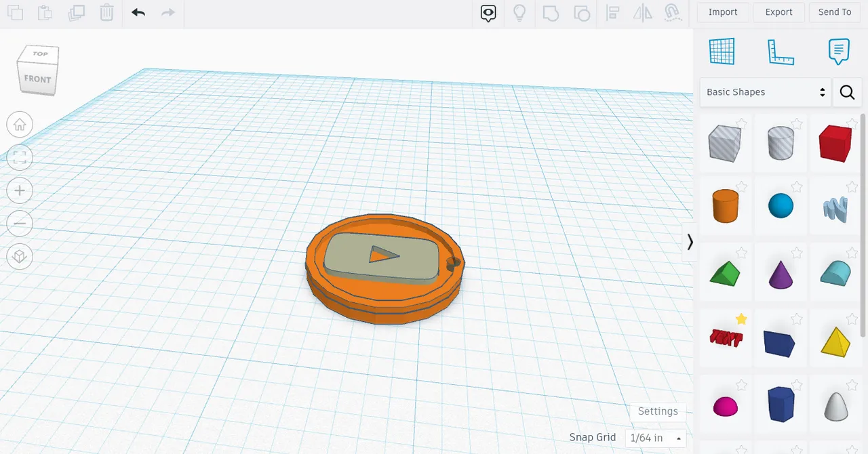The width and height of the screenshot is (868, 454).
Task: Flip the shape with the Mirror tool
Action: coord(642,12)
